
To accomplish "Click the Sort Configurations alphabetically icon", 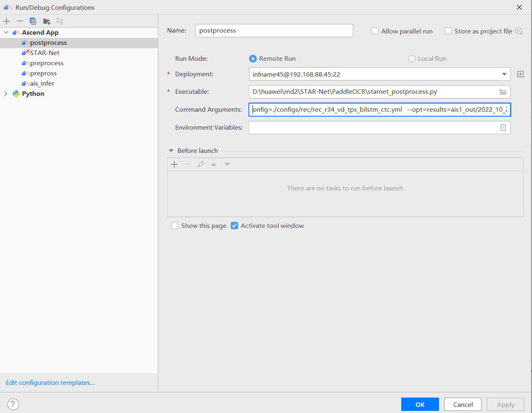I will (x=59, y=21).
